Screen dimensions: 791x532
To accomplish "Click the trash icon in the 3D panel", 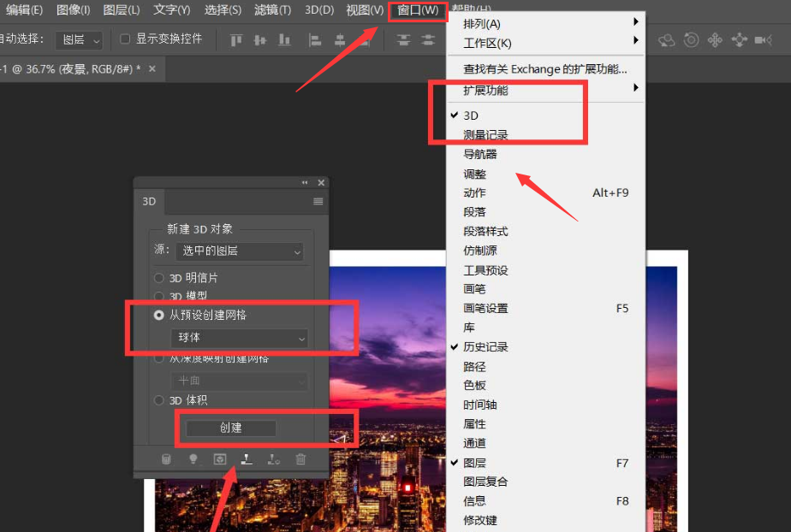I will [300, 459].
